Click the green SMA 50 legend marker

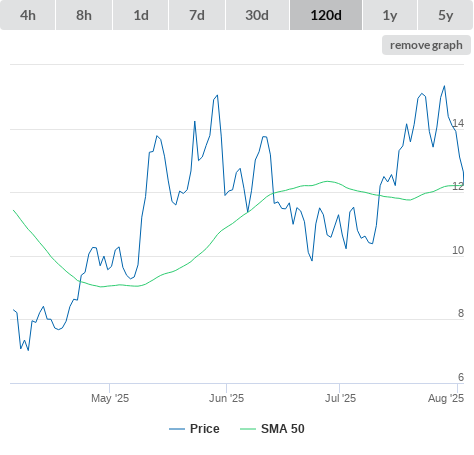point(248,429)
